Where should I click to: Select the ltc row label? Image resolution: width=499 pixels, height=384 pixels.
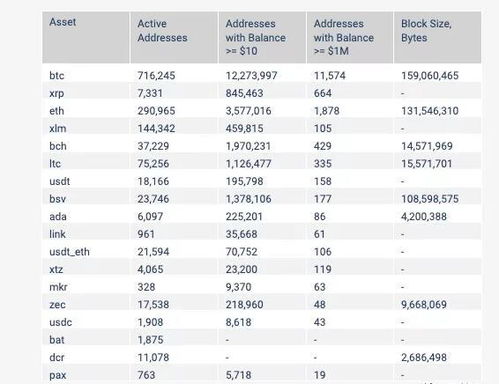click(x=55, y=164)
